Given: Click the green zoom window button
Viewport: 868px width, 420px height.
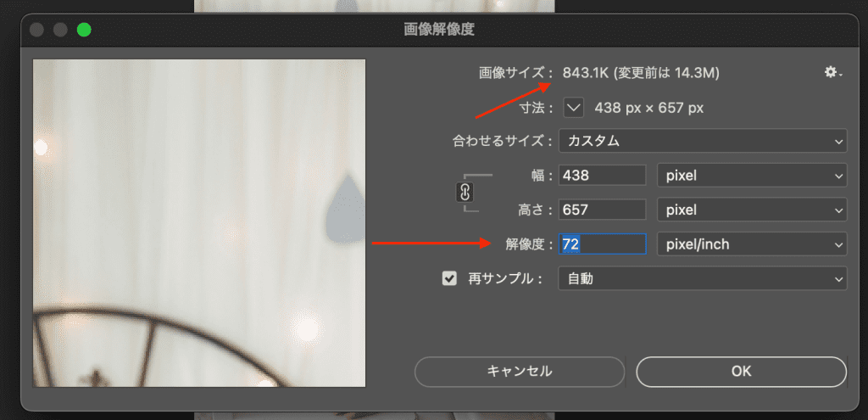Looking at the screenshot, I should click(84, 29).
